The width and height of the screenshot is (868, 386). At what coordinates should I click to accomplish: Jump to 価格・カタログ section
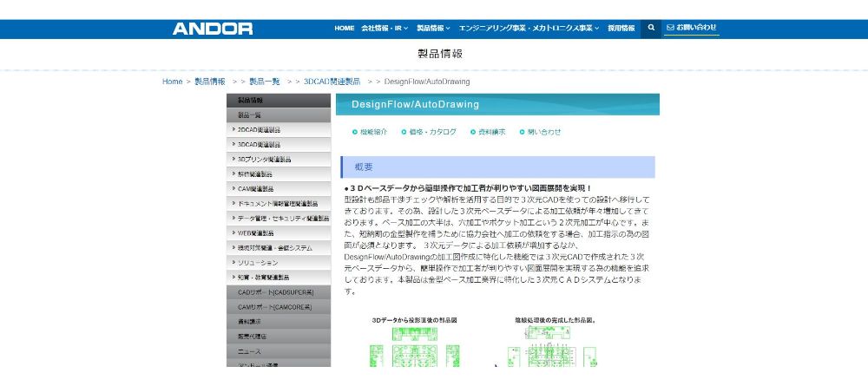(x=429, y=132)
